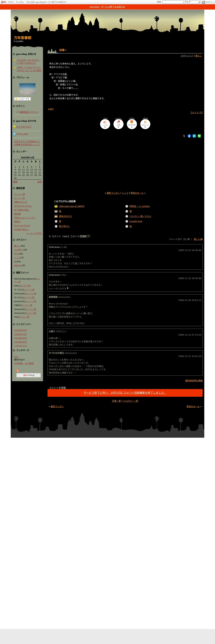215x644 pixels.
Task: Open popular article バルコニー席ノススメ
Action: [140, 216]
